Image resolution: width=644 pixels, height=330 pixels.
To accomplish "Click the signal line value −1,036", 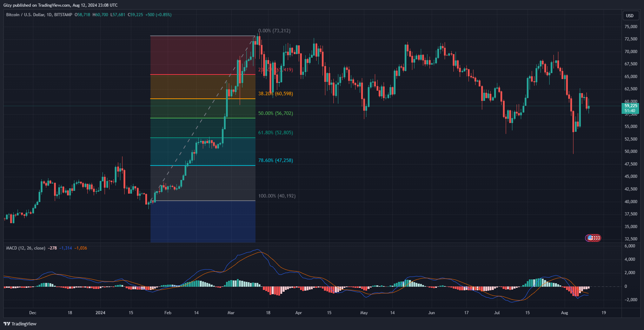I will coord(81,248).
